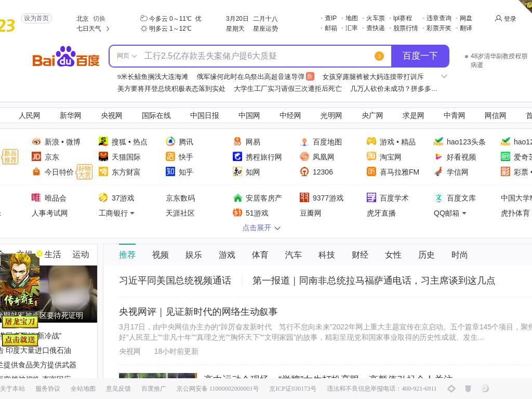Expand the hot news headlines chevron
This screenshot has width=532, height=399.
(444, 76)
